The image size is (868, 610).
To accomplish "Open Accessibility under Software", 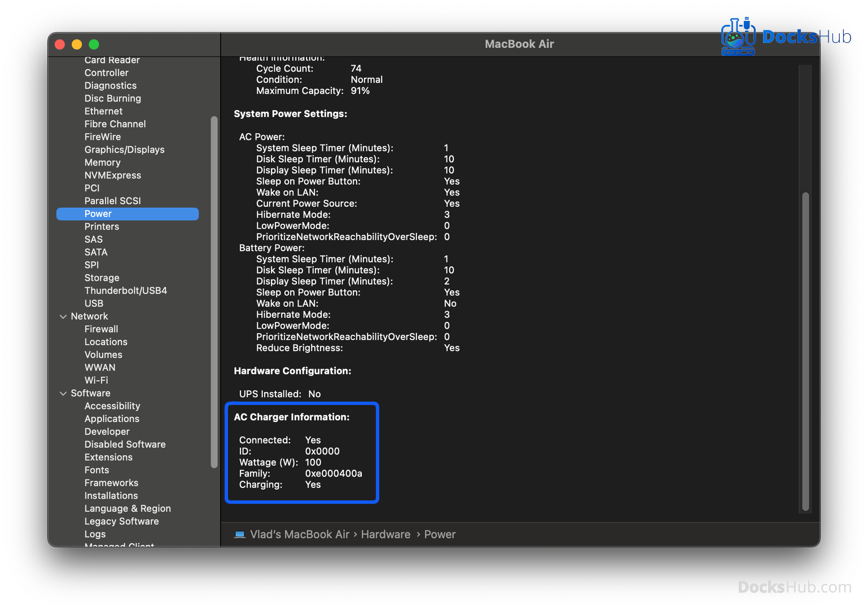I will (x=112, y=406).
